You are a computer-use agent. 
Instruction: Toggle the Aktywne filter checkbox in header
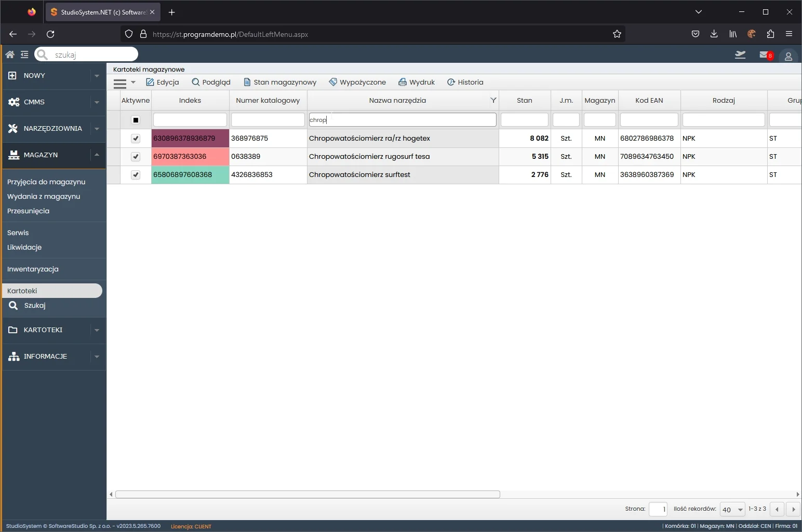[x=136, y=120]
